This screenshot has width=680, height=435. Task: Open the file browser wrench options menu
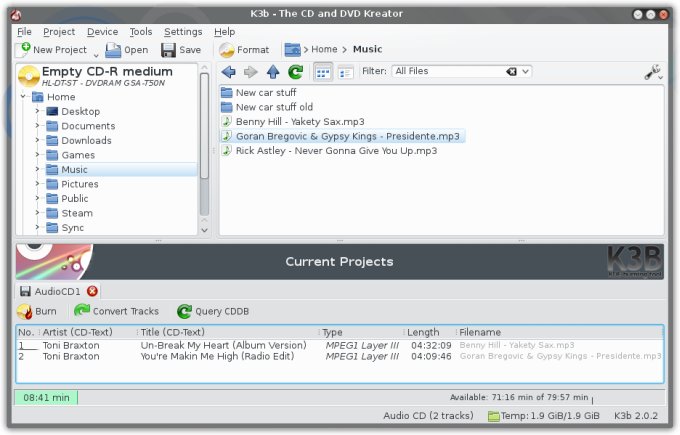tap(653, 72)
